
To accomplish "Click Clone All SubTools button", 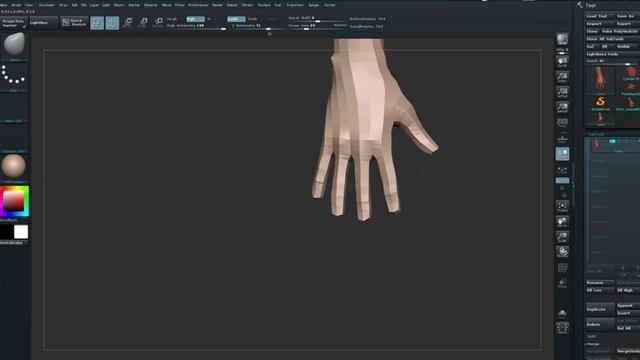I will (612, 39).
